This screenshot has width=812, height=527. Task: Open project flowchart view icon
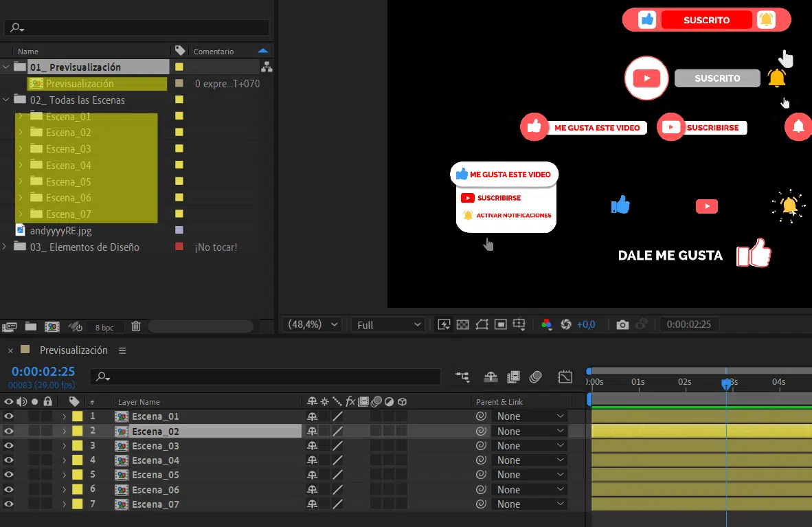(x=267, y=67)
